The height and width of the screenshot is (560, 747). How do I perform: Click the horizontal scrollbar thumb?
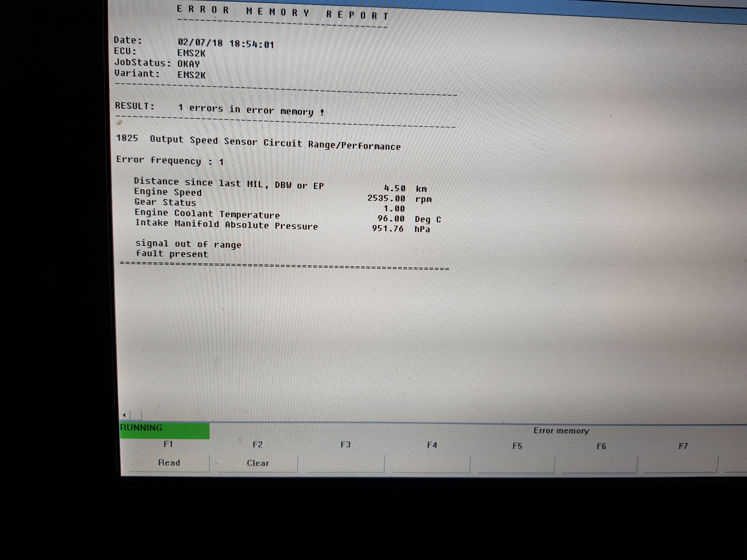coord(136,415)
